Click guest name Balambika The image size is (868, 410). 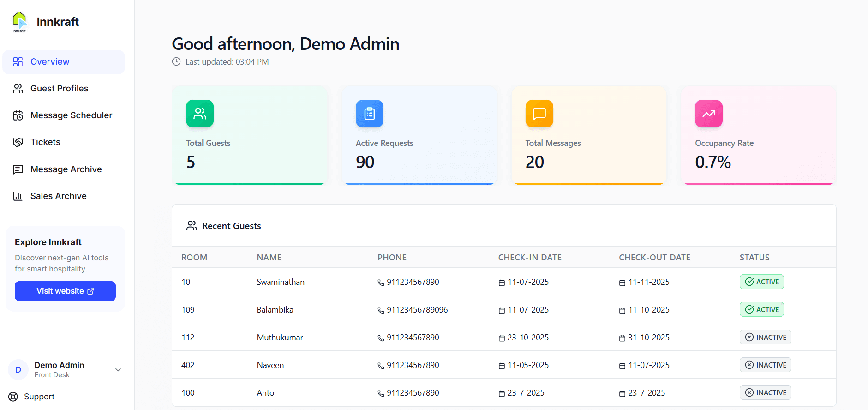click(x=275, y=310)
